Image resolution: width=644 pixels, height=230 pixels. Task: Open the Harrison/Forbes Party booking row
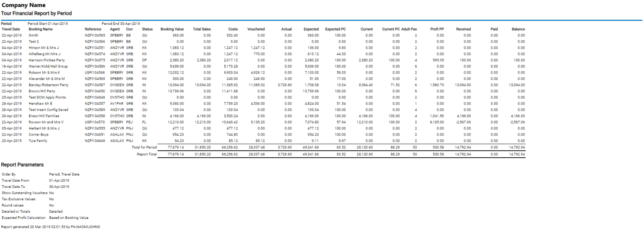pos(47,60)
